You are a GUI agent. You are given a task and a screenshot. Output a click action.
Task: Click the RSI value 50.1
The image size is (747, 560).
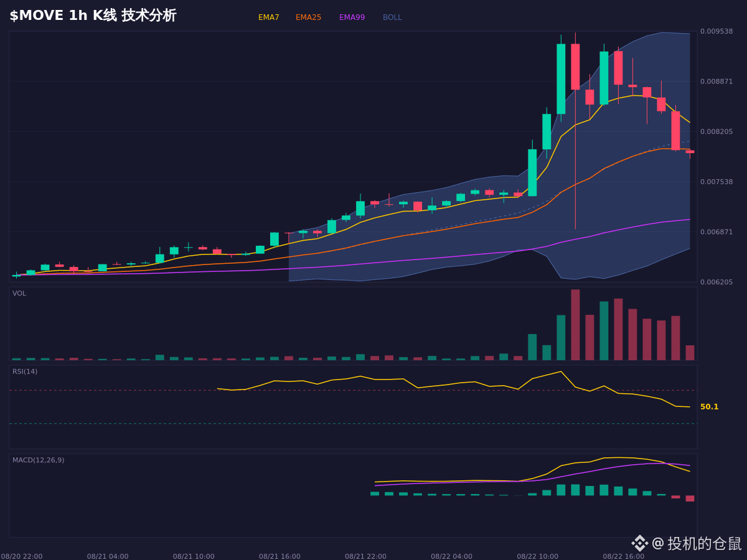tap(710, 407)
